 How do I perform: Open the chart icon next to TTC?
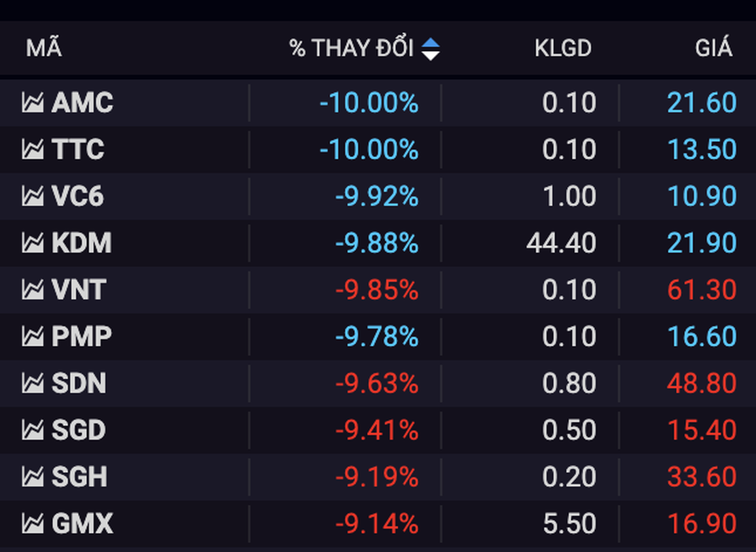[33, 150]
